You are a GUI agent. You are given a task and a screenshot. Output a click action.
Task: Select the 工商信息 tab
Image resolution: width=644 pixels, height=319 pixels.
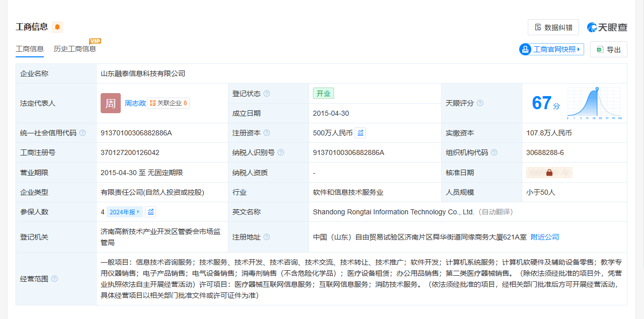coord(30,49)
